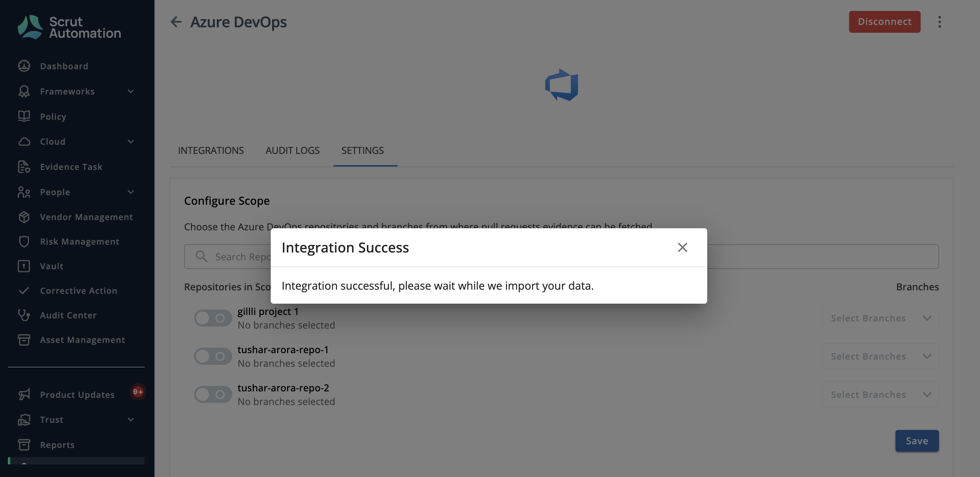Close the Integration Success dialog
This screenshot has height=477, width=980.
[x=682, y=247]
